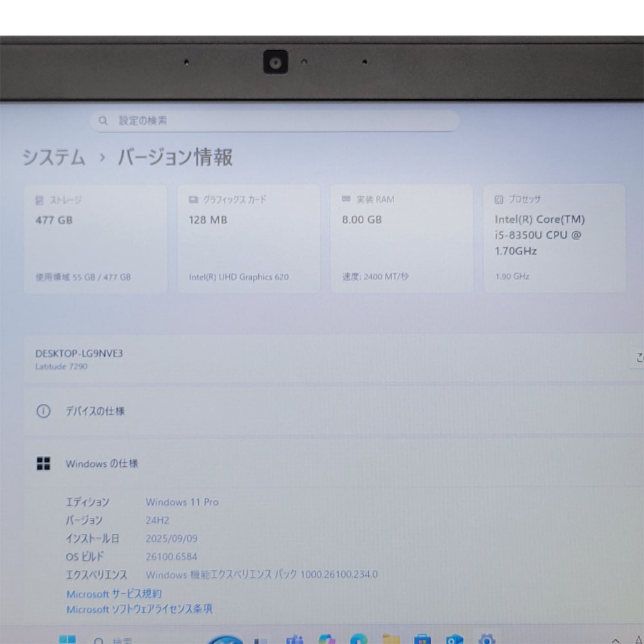This screenshot has height=644, width=644.
Task: Click the info icon beside デバイスの仕様
Action: [x=43, y=412]
